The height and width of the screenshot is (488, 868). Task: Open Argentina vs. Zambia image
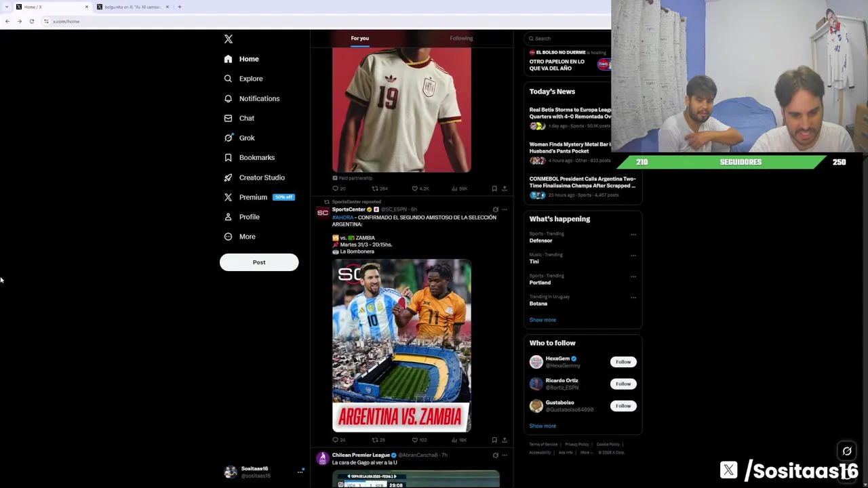point(401,346)
